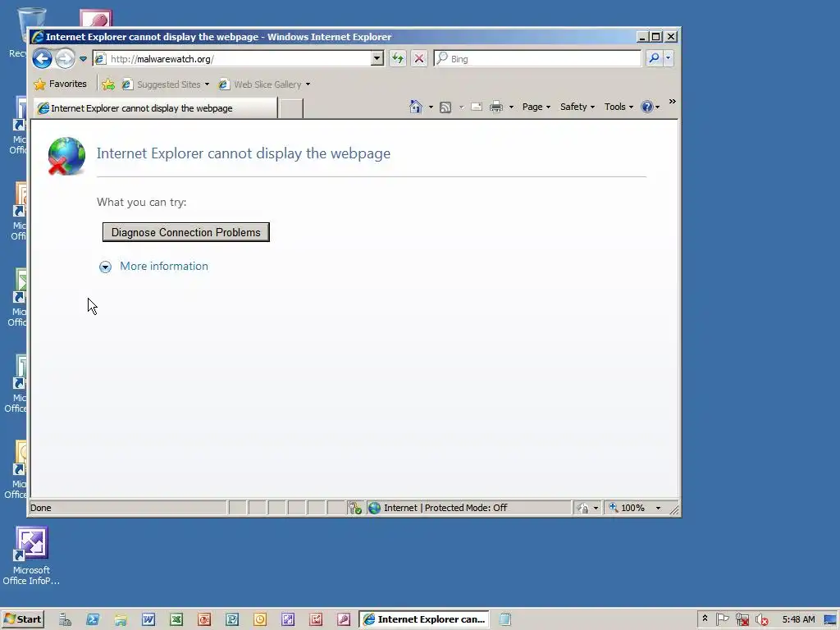
Task: Expand the More information section
Action: [153, 267]
